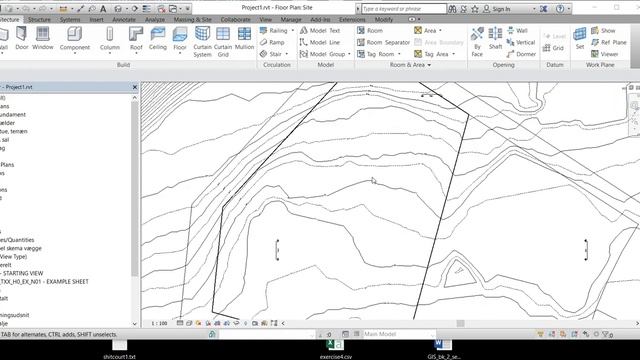Select the Model Text tool
Viewport: 640px width, 360px height.
(x=320, y=31)
